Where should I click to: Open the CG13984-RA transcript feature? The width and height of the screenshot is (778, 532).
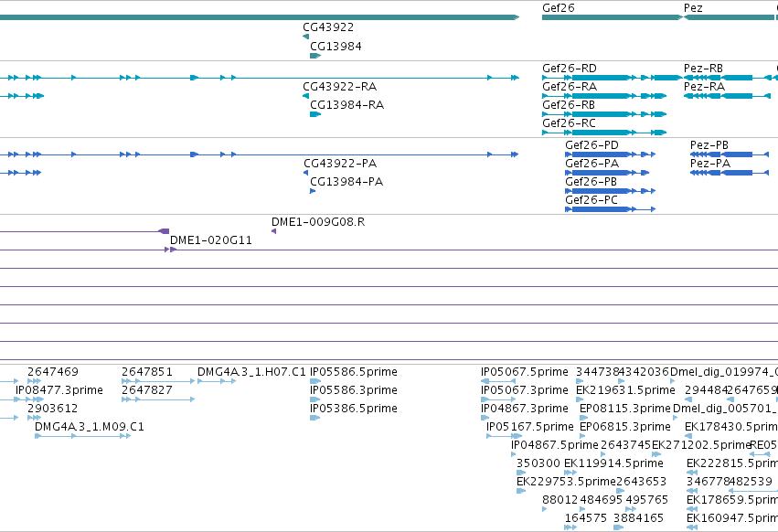[315, 114]
